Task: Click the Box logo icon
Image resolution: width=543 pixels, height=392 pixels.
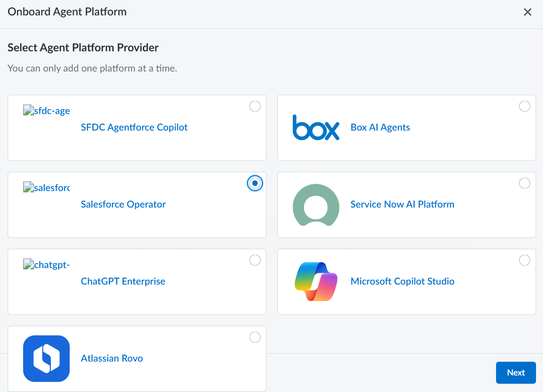Action: 316,128
